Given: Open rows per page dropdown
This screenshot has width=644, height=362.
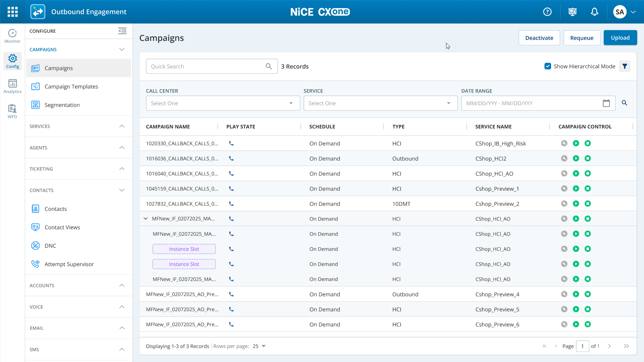Looking at the screenshot, I should (x=259, y=346).
